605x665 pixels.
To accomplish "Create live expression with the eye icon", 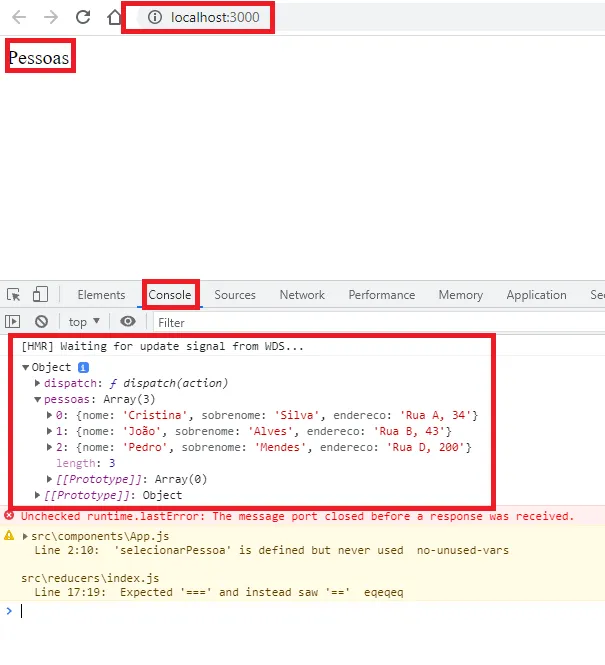I will click(x=128, y=321).
